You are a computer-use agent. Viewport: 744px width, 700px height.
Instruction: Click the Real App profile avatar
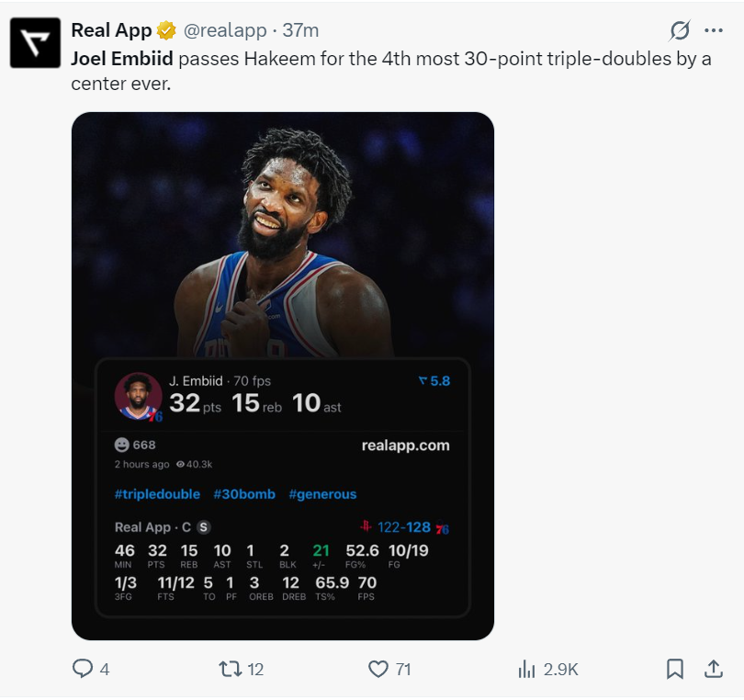point(36,43)
